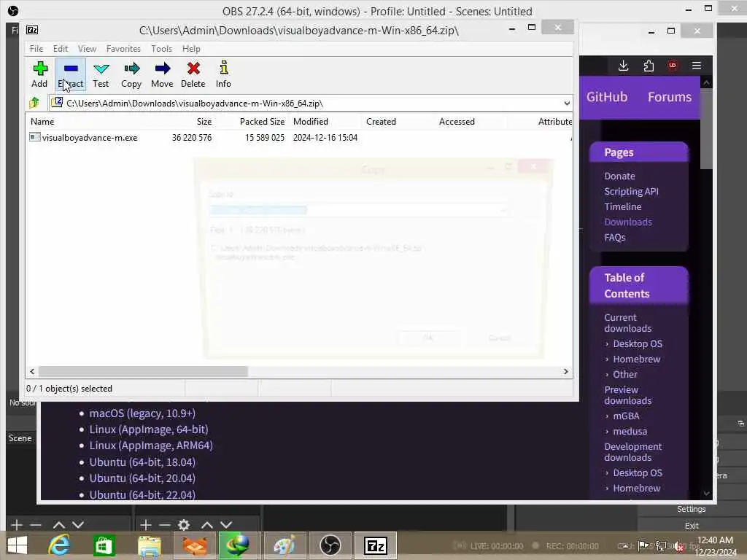Screen dimensions: 747x560
Task: Open the FAQs page link
Action: pyautogui.click(x=614, y=237)
